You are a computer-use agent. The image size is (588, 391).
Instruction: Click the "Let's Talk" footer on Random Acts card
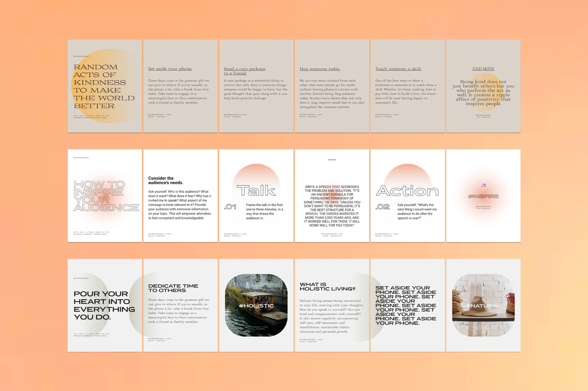pyautogui.click(x=91, y=117)
